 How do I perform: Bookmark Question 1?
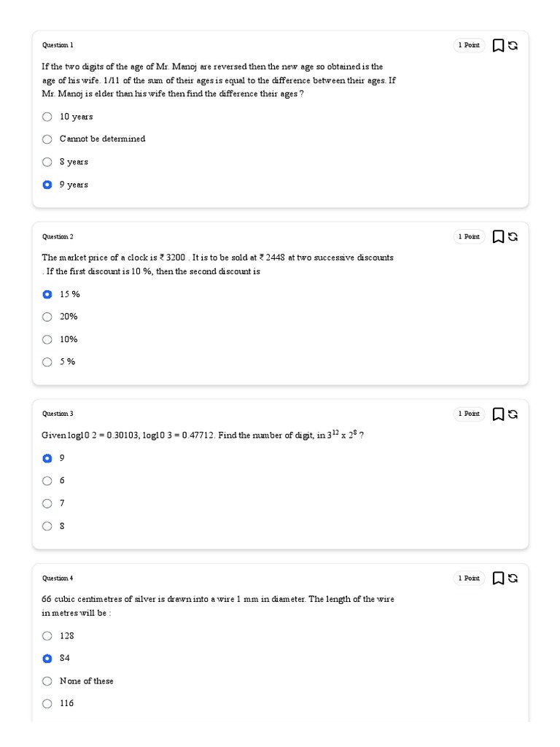498,45
